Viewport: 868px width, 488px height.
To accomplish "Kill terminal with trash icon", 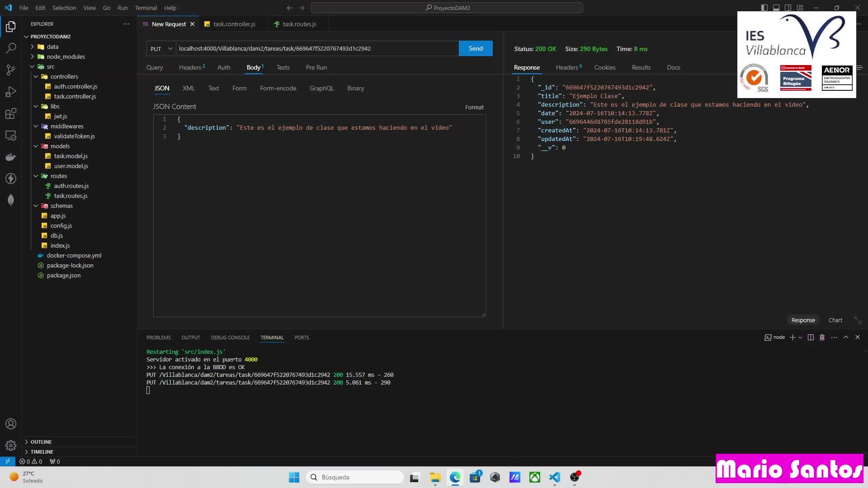I will [822, 338].
